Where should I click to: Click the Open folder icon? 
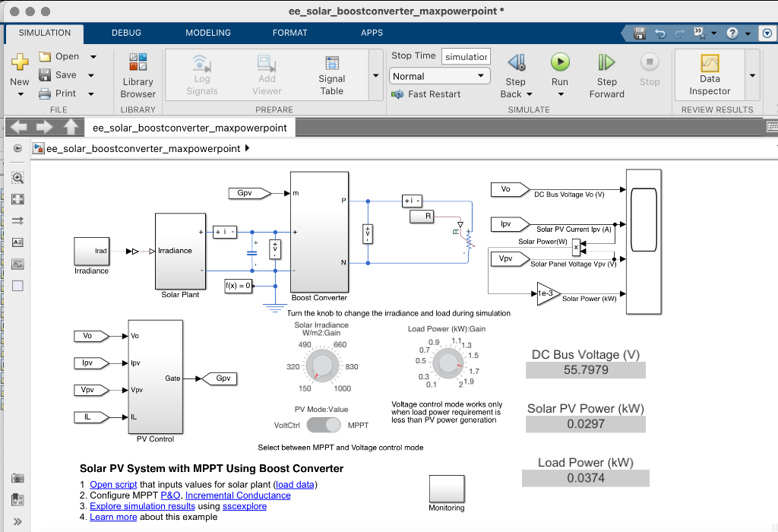coord(45,56)
